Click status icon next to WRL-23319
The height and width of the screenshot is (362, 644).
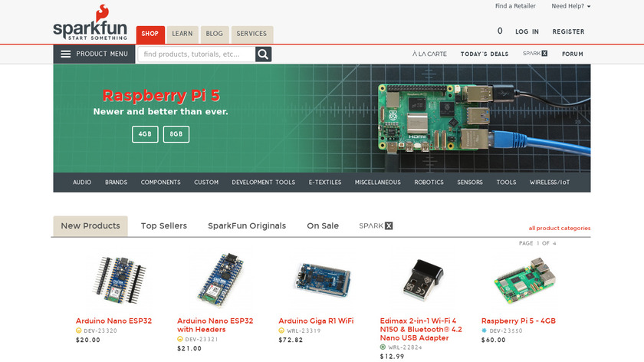coord(281,331)
